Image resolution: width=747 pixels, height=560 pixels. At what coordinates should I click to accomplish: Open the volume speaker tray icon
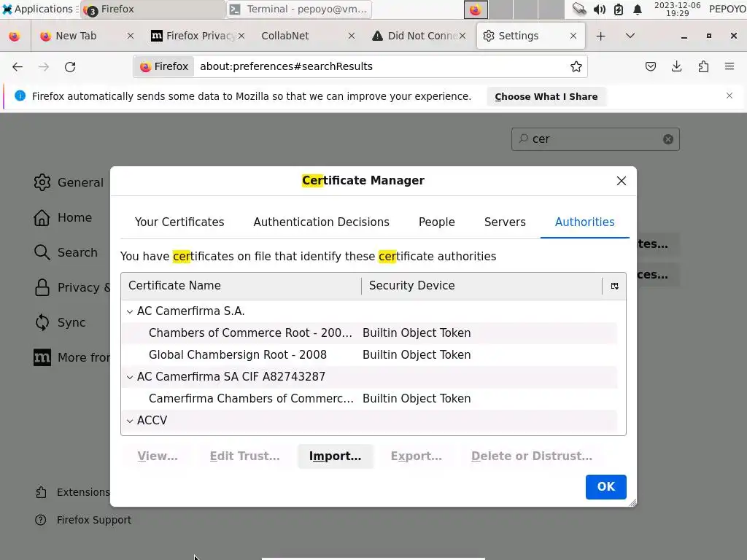coord(600,9)
